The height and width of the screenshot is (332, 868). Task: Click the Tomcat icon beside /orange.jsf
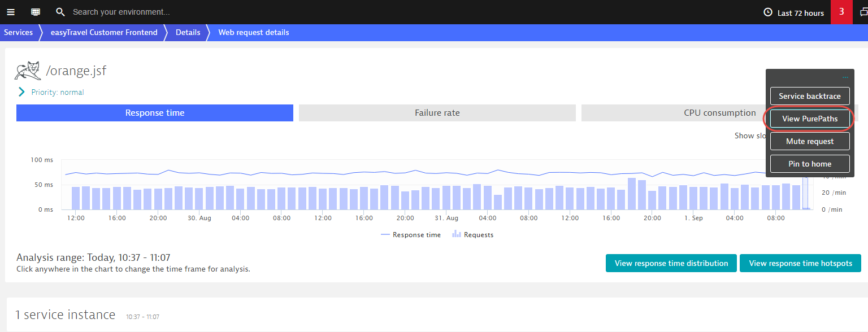[28, 71]
